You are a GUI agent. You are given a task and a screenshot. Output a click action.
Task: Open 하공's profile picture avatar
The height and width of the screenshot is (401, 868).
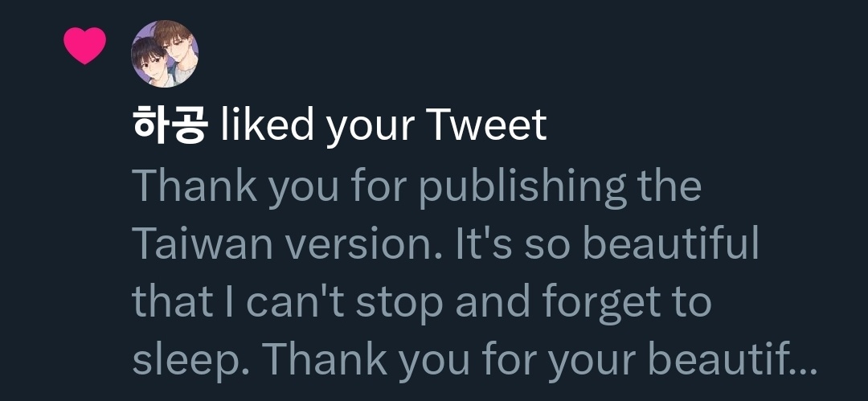click(165, 54)
